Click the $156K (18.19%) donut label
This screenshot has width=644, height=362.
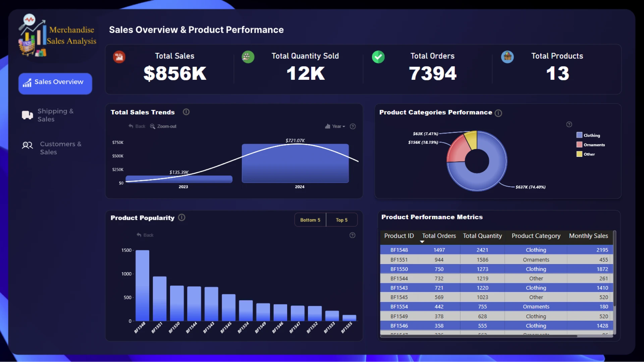pyautogui.click(x=423, y=142)
